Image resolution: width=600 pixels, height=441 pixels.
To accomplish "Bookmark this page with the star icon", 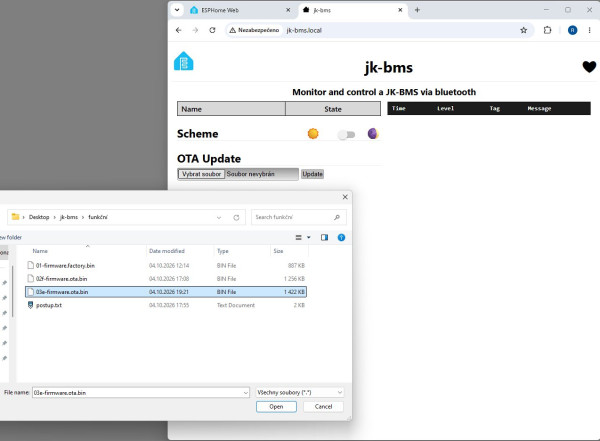I will (523, 30).
